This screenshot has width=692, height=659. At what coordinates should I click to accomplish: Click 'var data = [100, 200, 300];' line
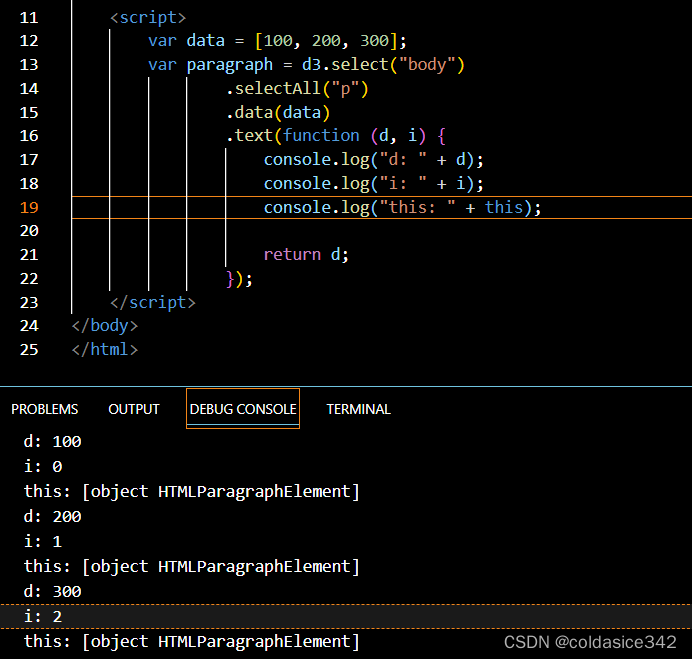[x=277, y=41]
